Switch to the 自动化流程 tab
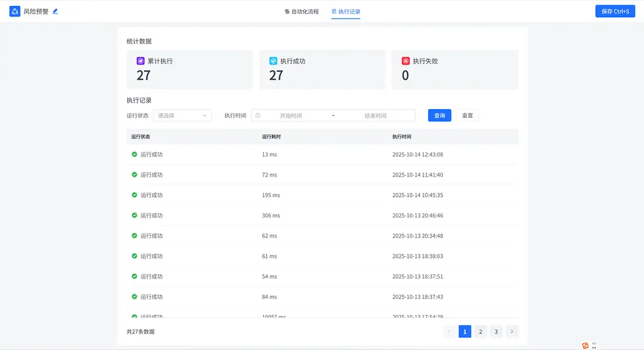 [x=301, y=12]
